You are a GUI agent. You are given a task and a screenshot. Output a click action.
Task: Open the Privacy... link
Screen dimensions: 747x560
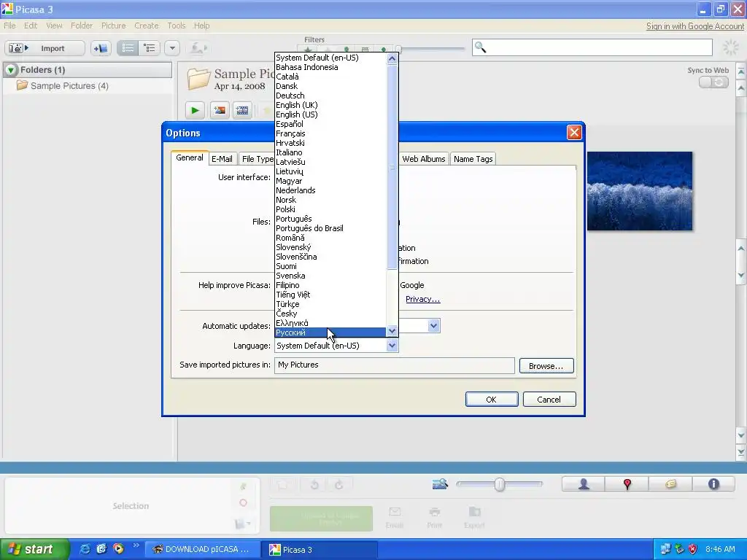[422, 299]
